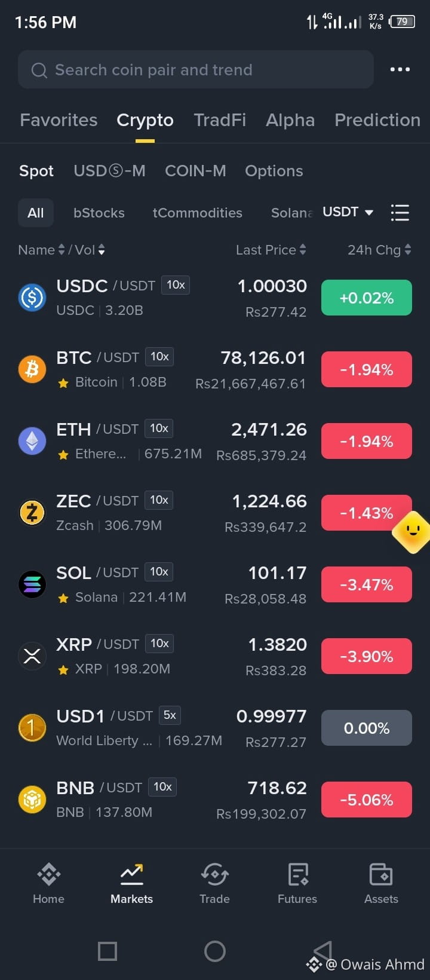
Task: Tap the Android back navigation triangle
Action: pos(322,951)
